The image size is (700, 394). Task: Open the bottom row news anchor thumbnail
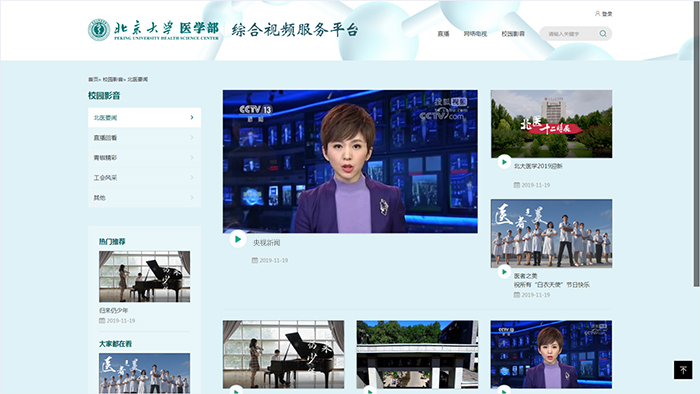point(551,354)
